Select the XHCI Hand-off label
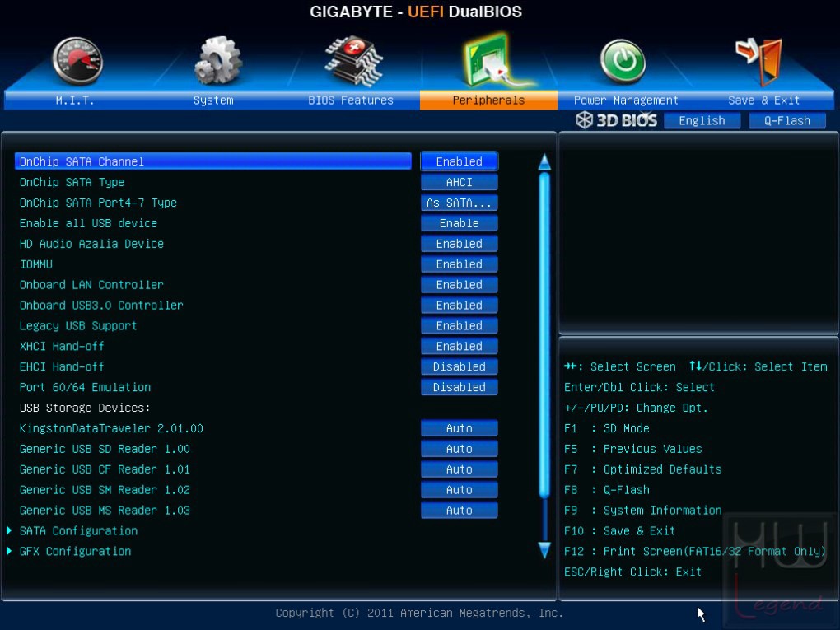The width and height of the screenshot is (840, 630). 62,346
